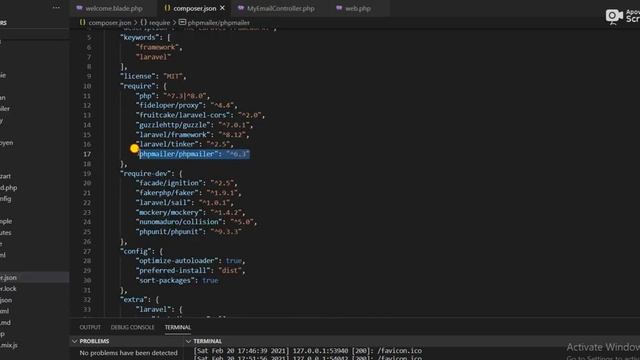Click the "guzzlehttp/guzzle" entry
Image resolution: width=640 pixels, height=360 pixels.
click(x=194, y=125)
